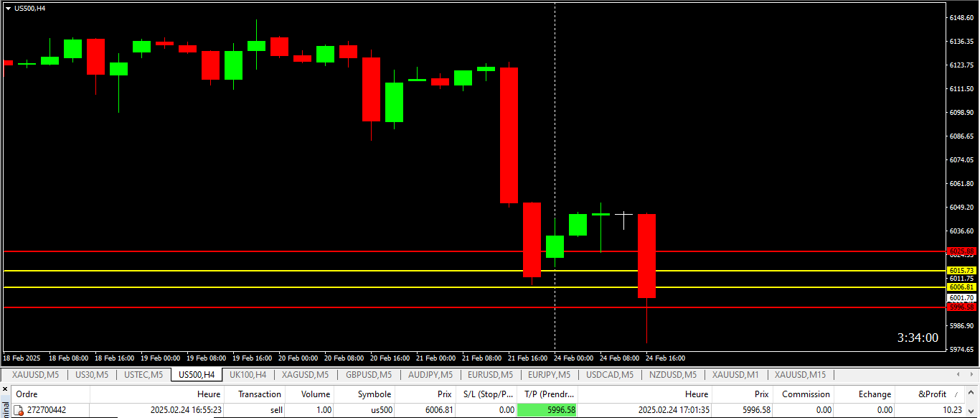
Task: Click 6148.60 on the price scale
Action: pyautogui.click(x=961, y=18)
